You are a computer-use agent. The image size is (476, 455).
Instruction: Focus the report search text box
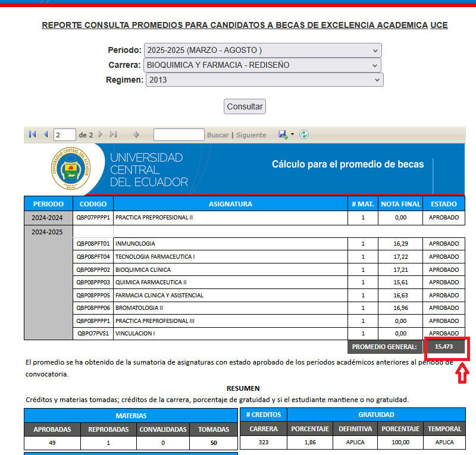click(178, 135)
